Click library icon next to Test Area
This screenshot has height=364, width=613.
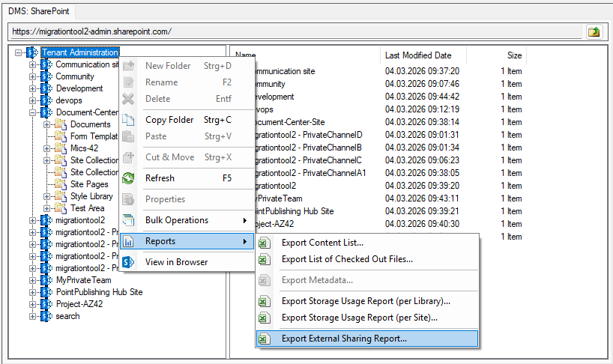[61, 208]
